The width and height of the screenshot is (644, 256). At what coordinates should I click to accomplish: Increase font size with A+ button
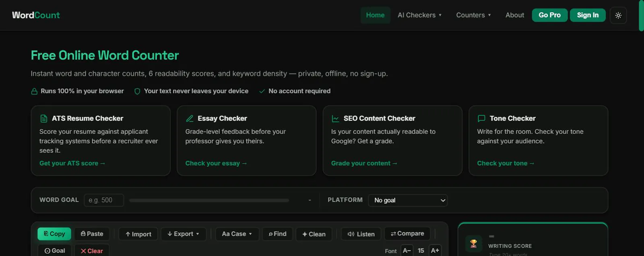click(x=435, y=250)
